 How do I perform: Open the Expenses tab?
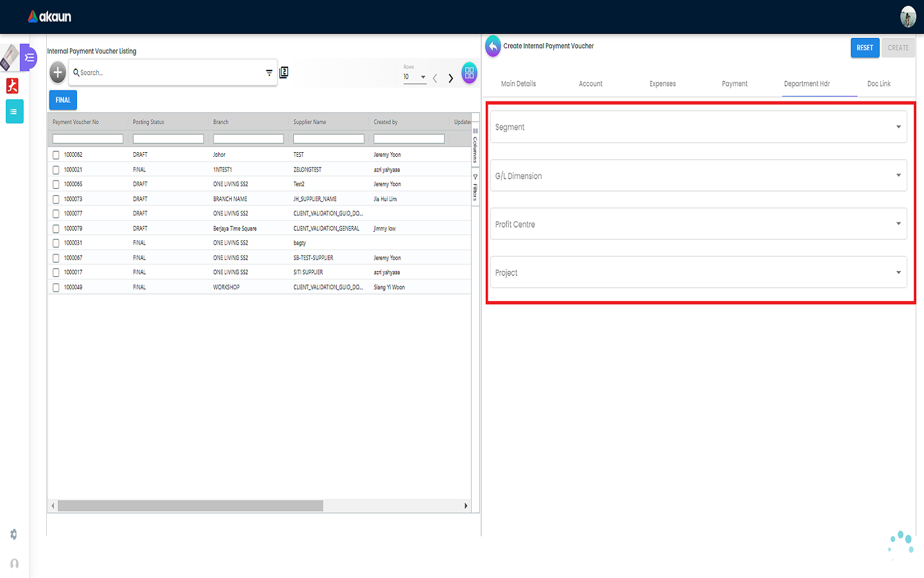pyautogui.click(x=662, y=84)
